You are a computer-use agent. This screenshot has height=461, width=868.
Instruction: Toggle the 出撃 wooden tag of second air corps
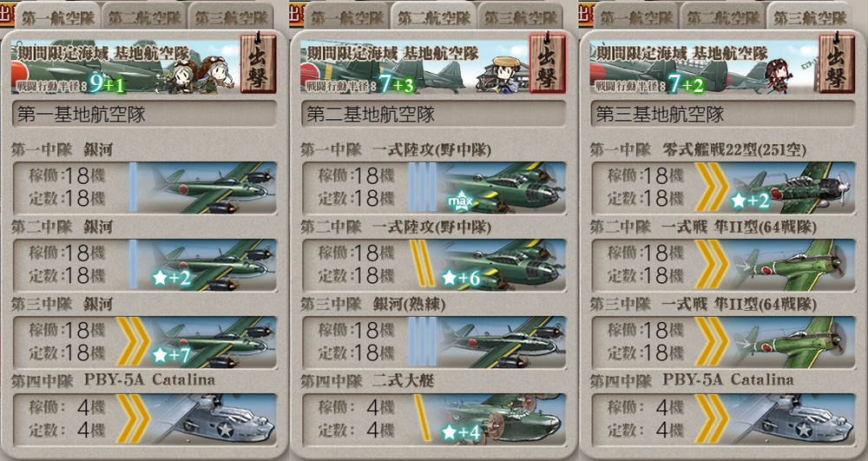click(x=548, y=63)
